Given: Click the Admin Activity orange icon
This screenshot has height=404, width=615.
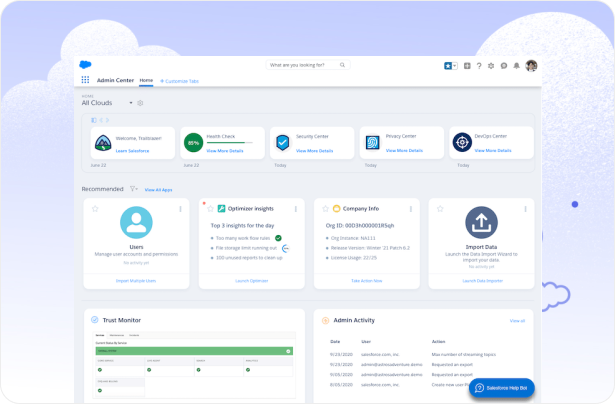Looking at the screenshot, I should [x=325, y=320].
